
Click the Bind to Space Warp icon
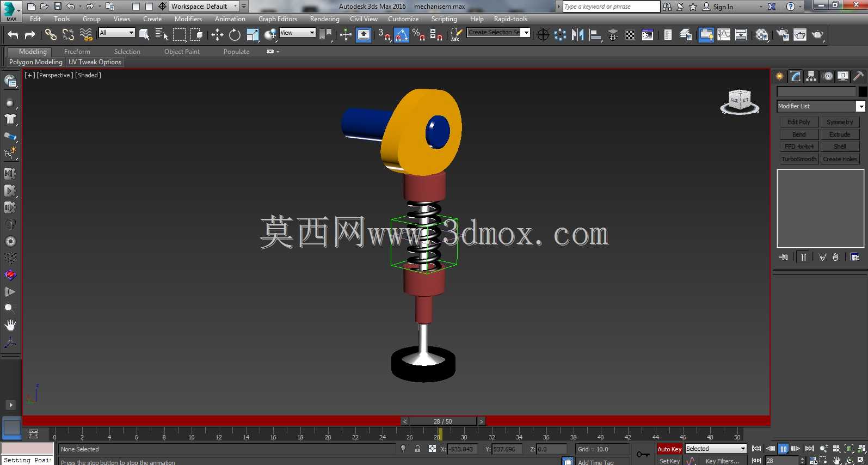pos(86,35)
